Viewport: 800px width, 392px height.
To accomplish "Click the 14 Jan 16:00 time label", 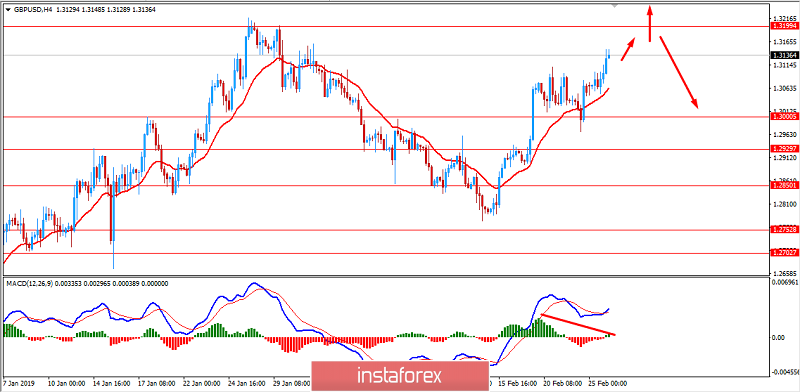I will tap(111, 383).
